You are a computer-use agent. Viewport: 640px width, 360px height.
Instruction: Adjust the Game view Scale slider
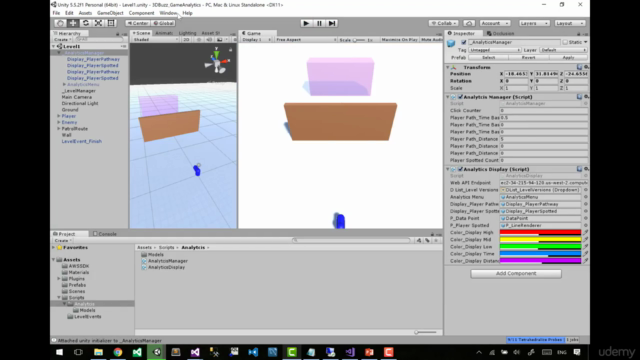tap(359, 40)
